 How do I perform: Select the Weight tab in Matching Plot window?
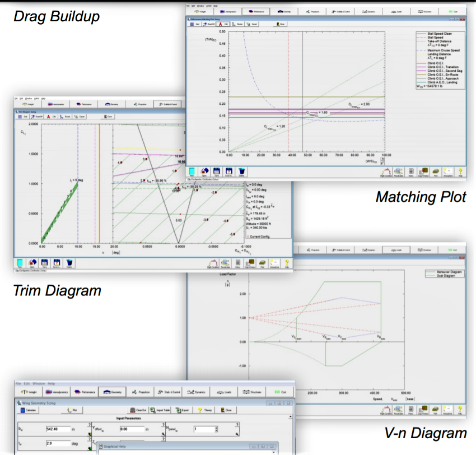[x=200, y=12]
